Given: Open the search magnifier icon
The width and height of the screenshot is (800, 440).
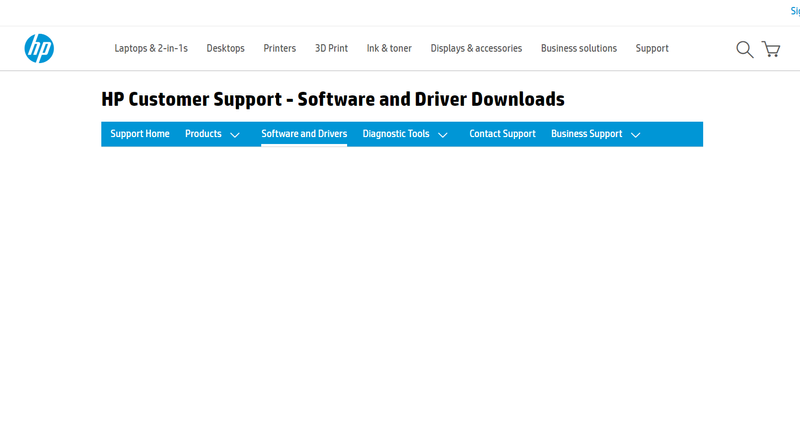Looking at the screenshot, I should [744, 49].
